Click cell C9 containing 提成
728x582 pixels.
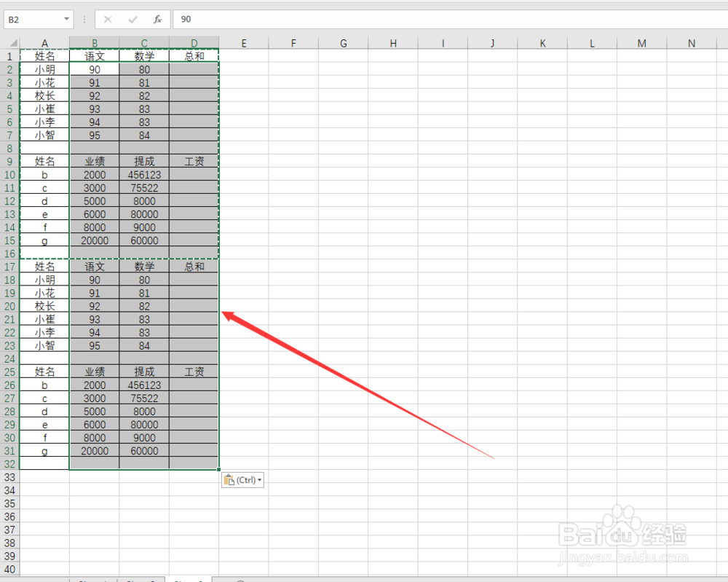(x=144, y=162)
